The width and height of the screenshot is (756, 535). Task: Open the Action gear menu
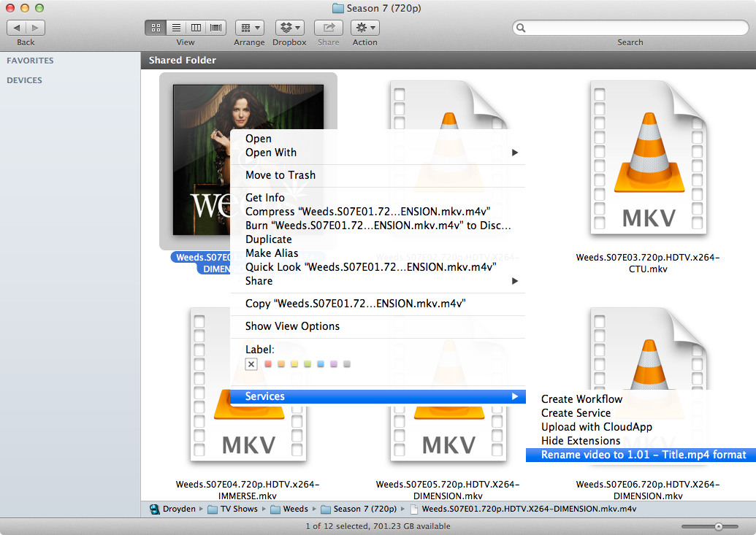point(365,28)
